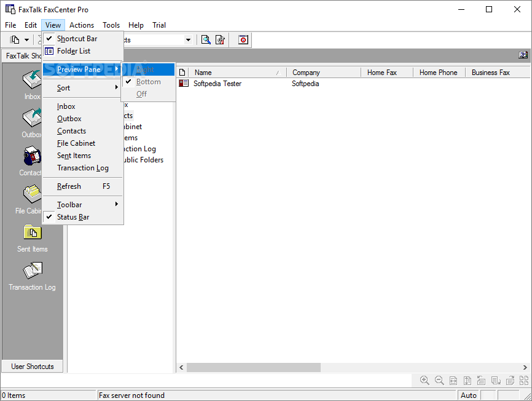The width and height of the screenshot is (532, 401).
Task: Open the Help menu
Action: [136, 25]
